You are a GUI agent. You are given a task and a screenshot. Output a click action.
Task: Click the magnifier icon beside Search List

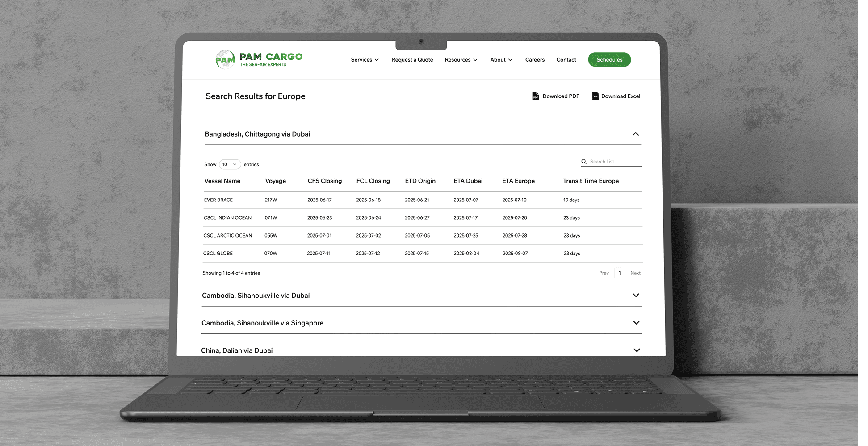pyautogui.click(x=583, y=162)
